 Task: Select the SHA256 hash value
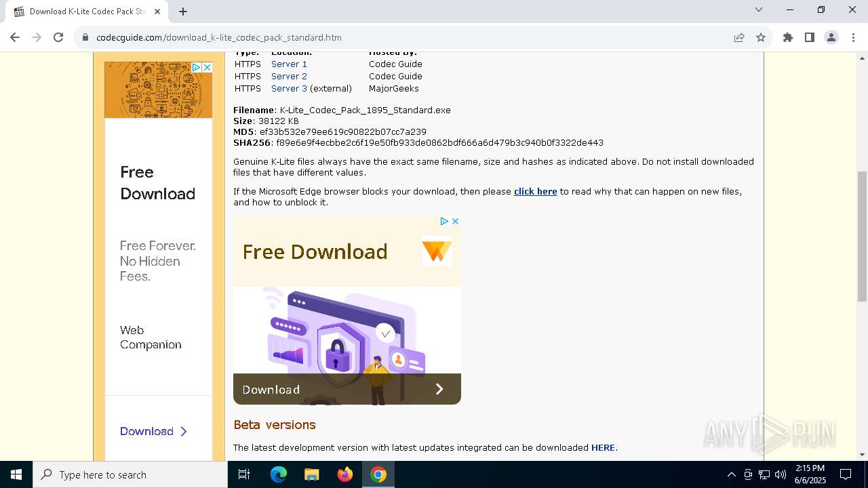(439, 142)
